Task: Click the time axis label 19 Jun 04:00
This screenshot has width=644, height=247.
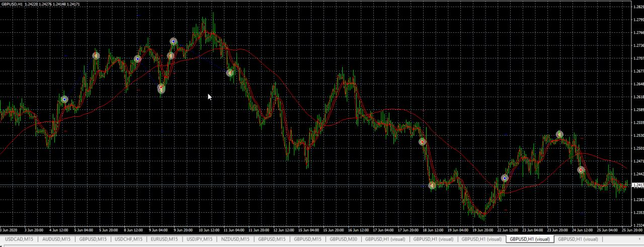Action: pyautogui.click(x=459, y=230)
